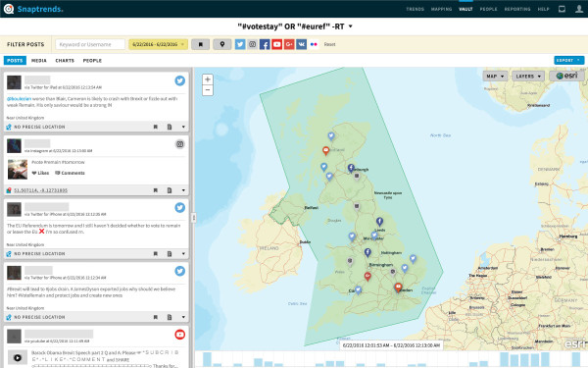Click the YouTube icon on Obama post
The height and width of the screenshot is (368, 588).
click(180, 335)
